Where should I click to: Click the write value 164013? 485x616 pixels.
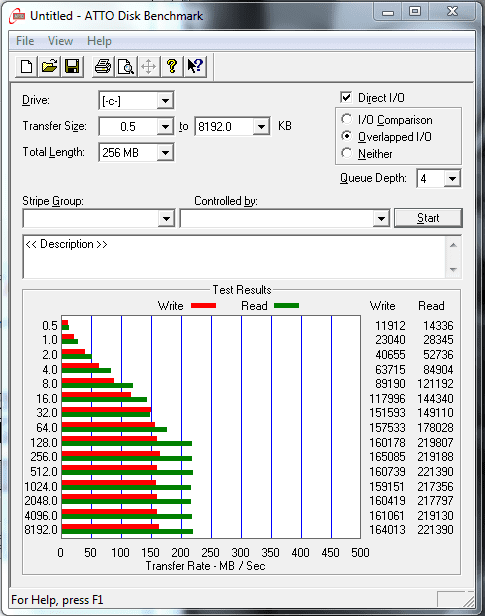click(x=387, y=530)
